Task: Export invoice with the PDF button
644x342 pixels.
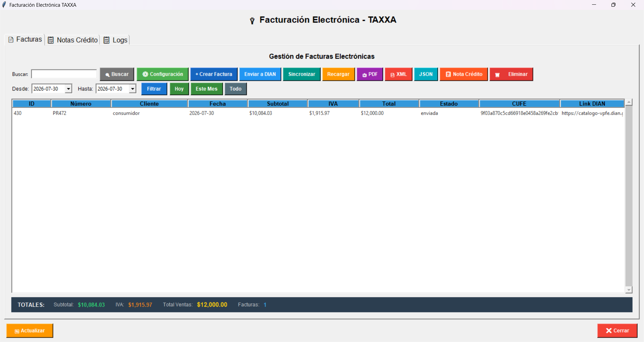Action: coord(370,74)
